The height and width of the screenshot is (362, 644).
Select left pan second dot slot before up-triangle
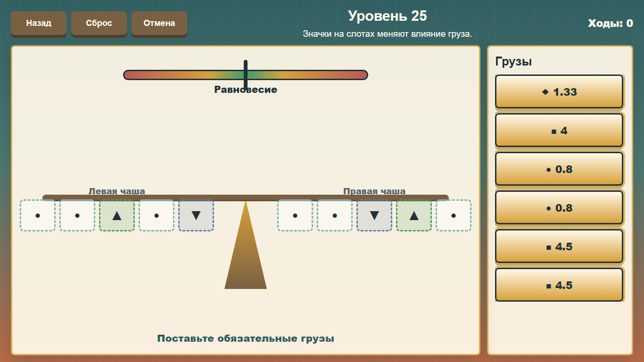click(77, 215)
